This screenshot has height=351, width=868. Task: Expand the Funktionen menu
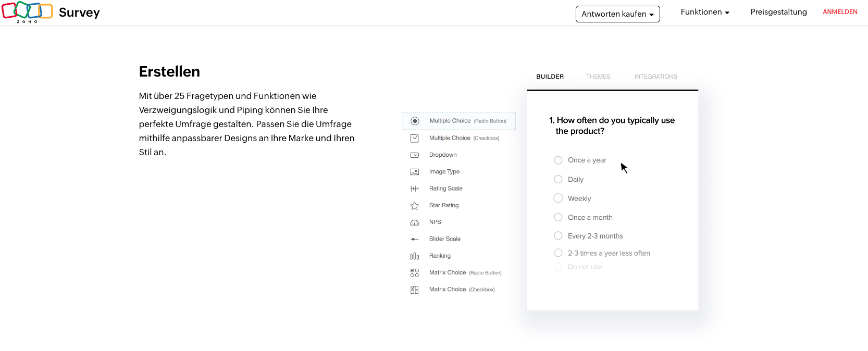pos(704,12)
